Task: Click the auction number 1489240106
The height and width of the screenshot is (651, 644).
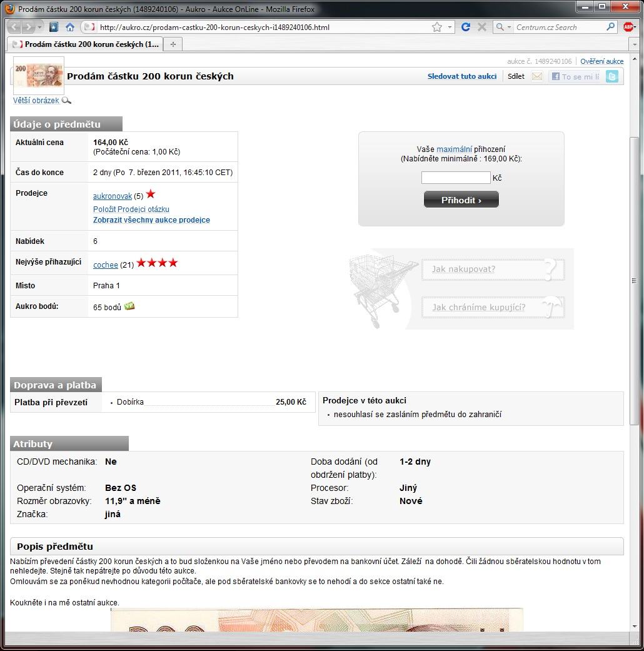Action: [553, 61]
